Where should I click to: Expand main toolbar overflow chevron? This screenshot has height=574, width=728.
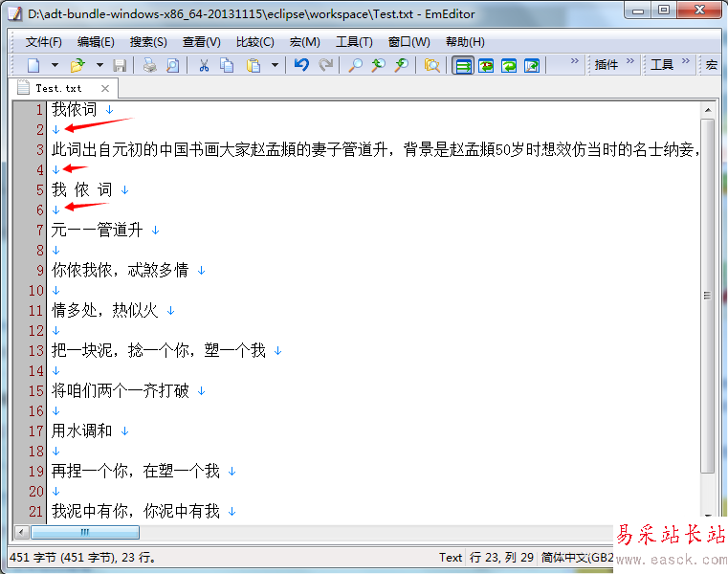[575, 61]
